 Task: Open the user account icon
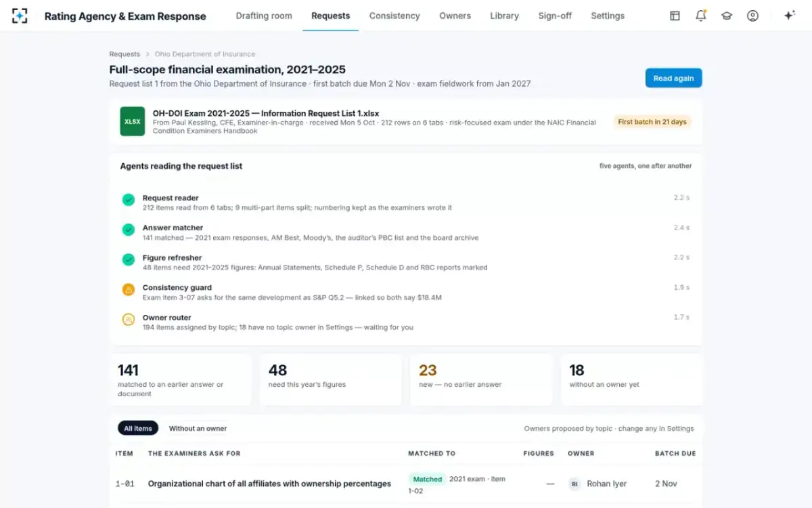752,16
